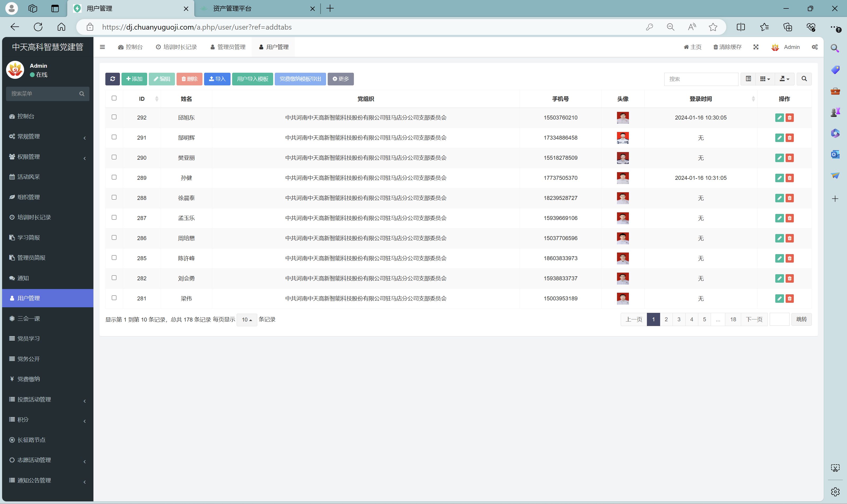
Task: Click the table 搜索 input field
Action: (701, 79)
